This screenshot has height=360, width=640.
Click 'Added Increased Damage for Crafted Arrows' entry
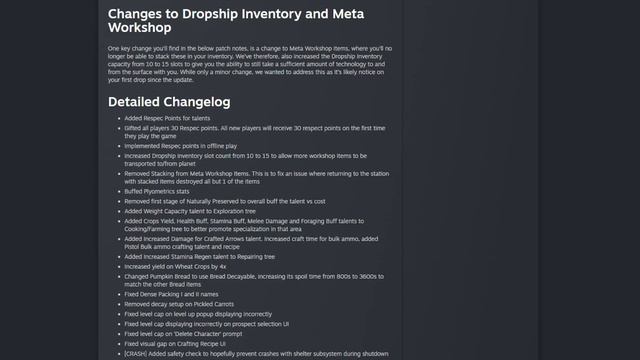click(251, 243)
